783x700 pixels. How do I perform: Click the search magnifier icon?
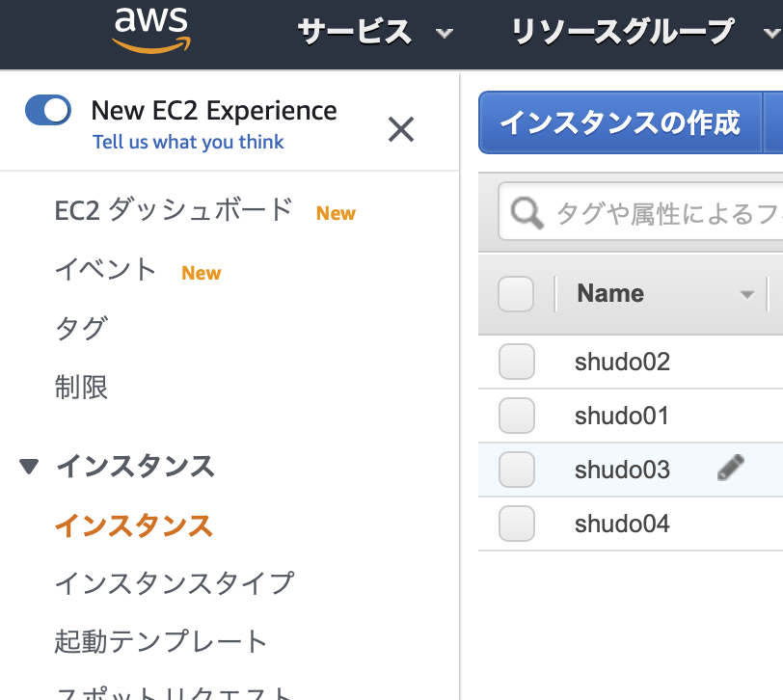pos(526,213)
